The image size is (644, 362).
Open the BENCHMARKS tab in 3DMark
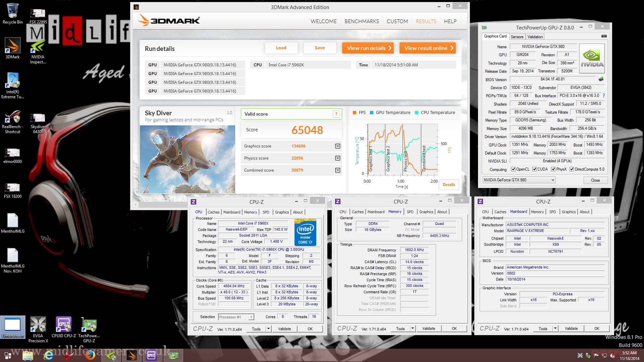coord(362,21)
